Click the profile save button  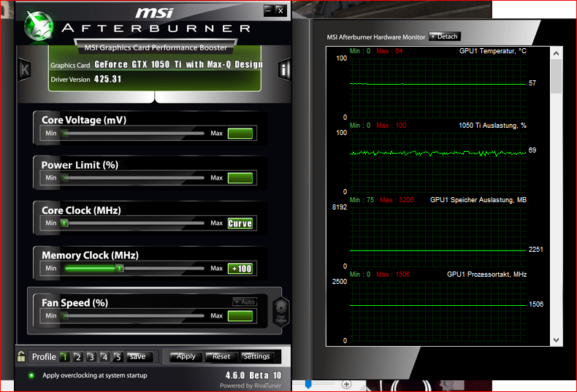click(x=137, y=357)
